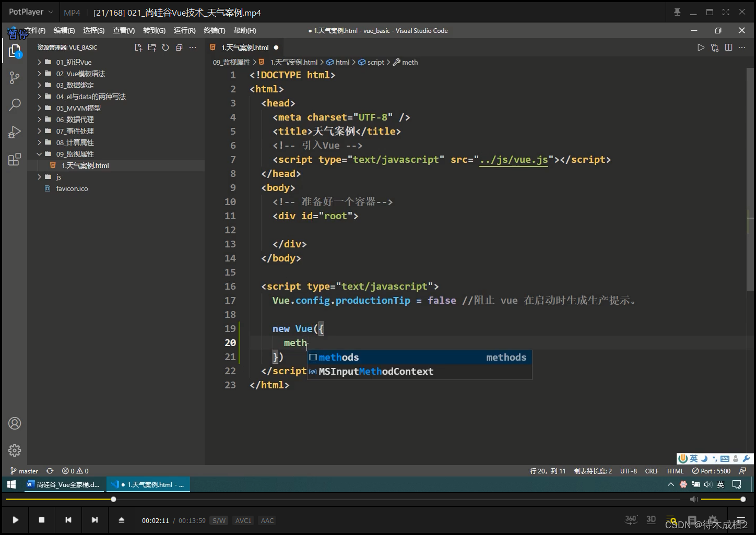
Task: Expand the 07_事件处理 folder
Action: [116, 131]
